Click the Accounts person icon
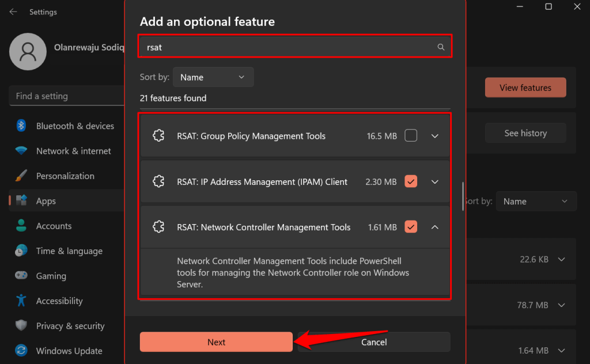The image size is (590, 364). pyautogui.click(x=21, y=226)
